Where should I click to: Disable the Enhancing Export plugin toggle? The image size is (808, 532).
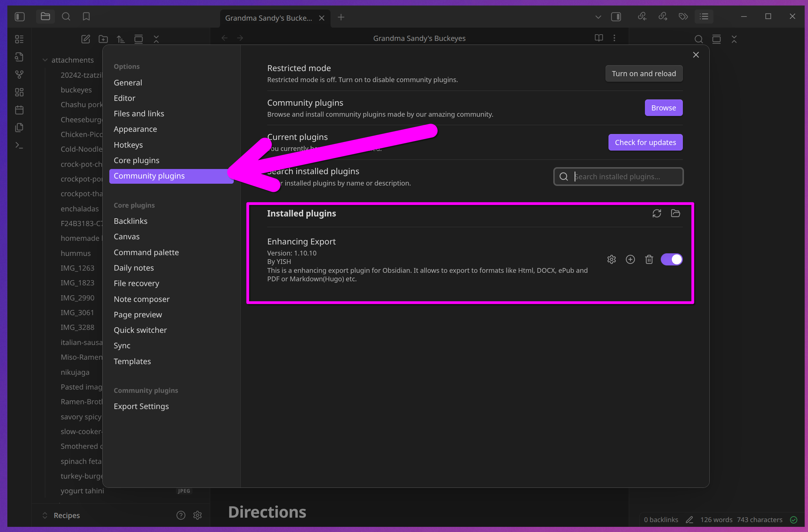671,260
